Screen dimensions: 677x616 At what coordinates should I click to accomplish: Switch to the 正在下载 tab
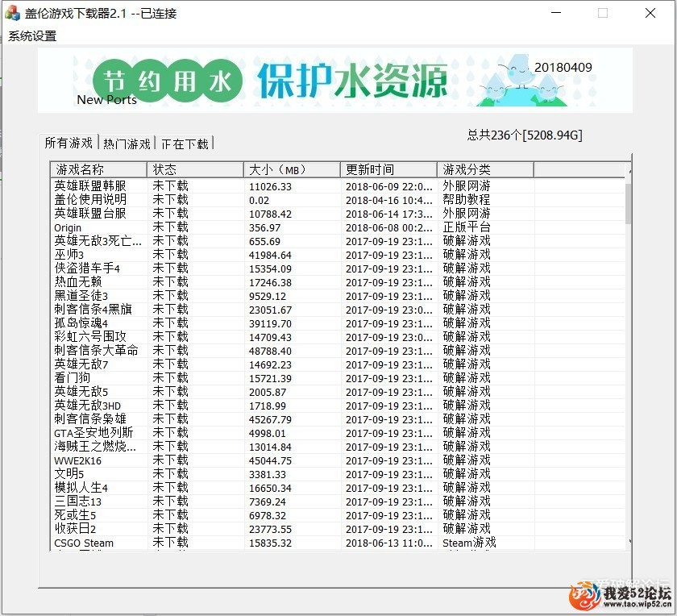click(x=185, y=144)
